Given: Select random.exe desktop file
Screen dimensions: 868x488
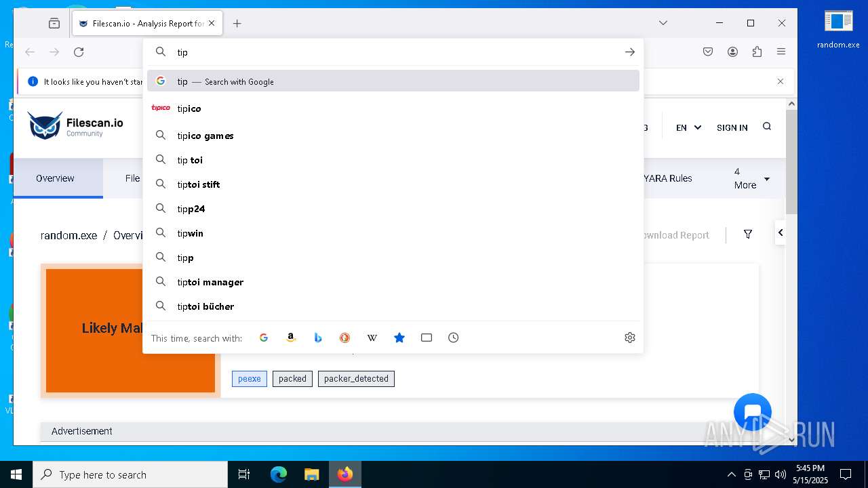Looking at the screenshot, I should point(839,30).
